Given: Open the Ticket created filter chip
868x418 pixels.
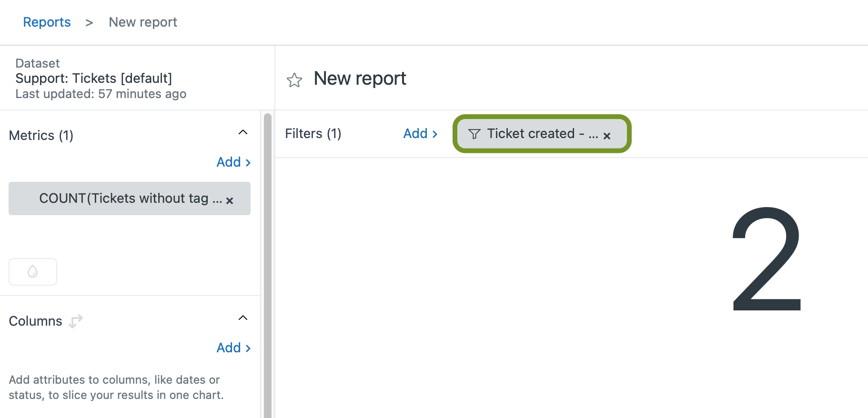Looking at the screenshot, I should 531,134.
